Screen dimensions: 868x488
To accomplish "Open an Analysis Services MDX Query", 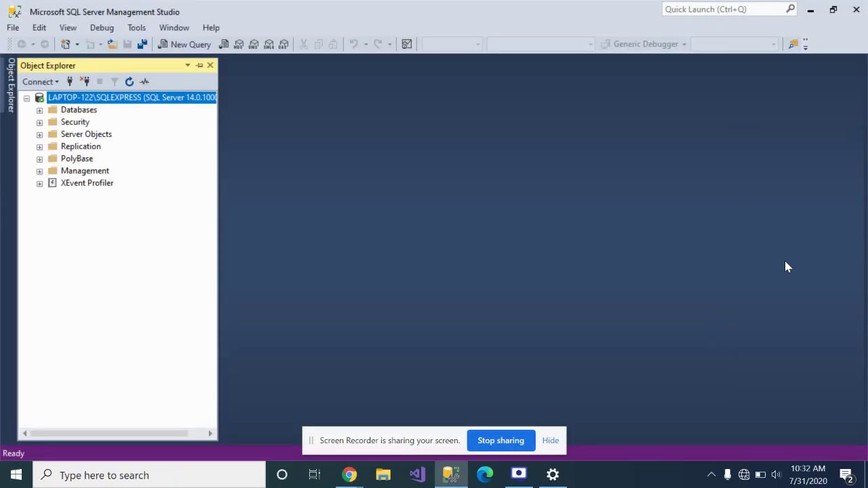I will tap(239, 44).
